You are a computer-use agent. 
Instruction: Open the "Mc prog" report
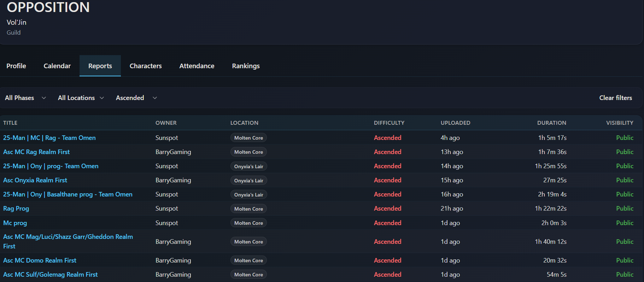[15, 223]
